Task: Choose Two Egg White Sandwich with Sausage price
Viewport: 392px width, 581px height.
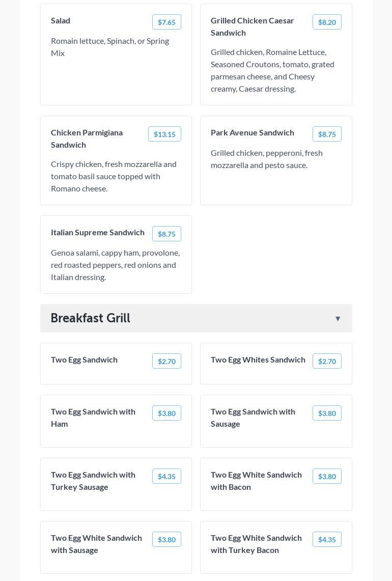Action: point(166,539)
